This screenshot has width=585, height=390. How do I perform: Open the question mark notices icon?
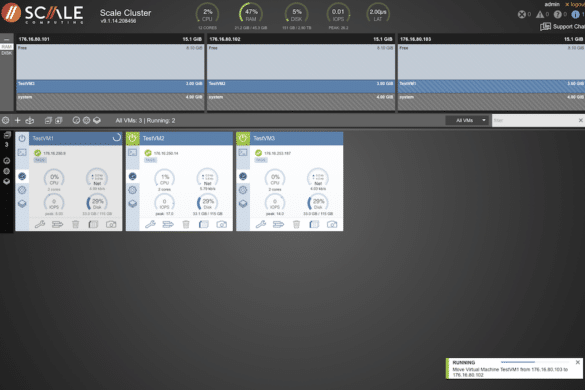point(557,15)
